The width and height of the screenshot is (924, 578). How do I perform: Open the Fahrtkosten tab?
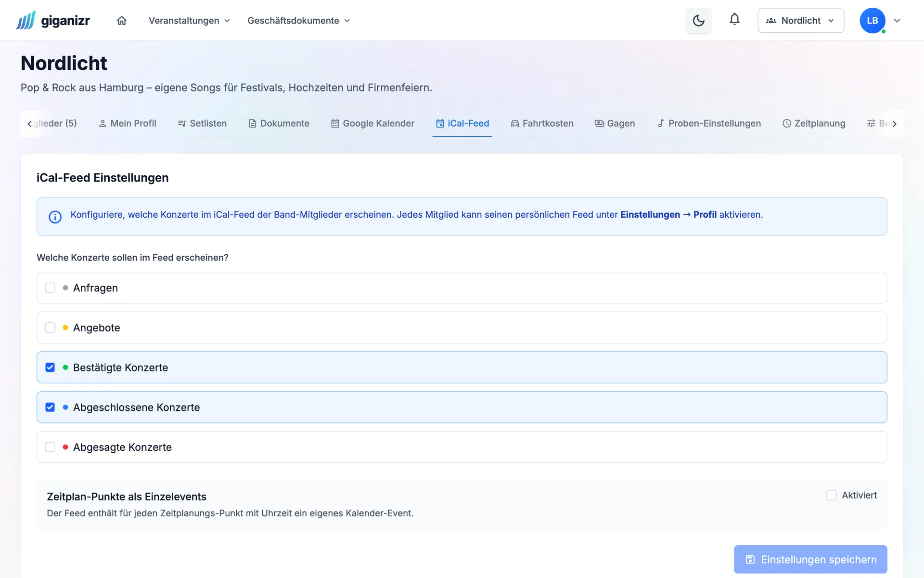point(542,123)
